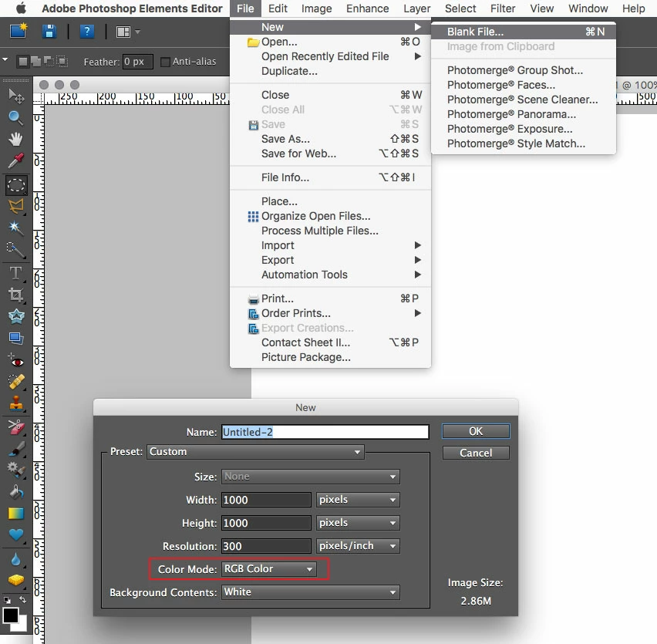This screenshot has width=657, height=644.
Task: Select the Zoom magnifier tool
Action: [x=16, y=118]
